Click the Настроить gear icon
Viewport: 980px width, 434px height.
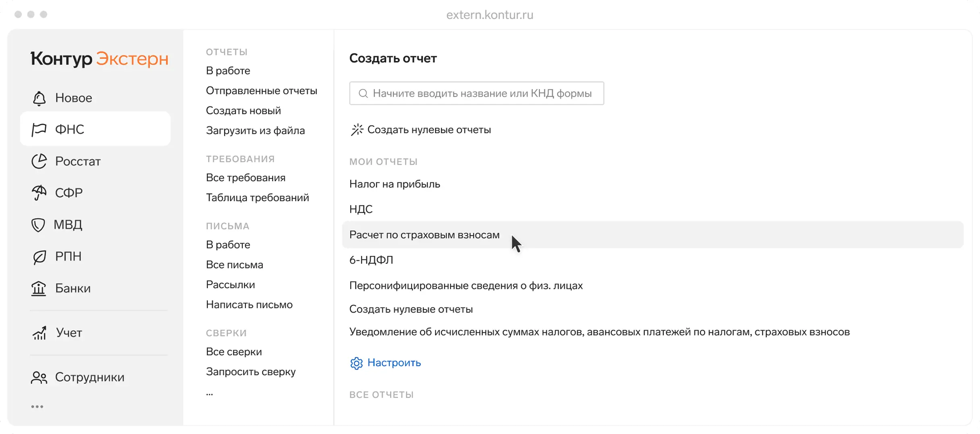[x=356, y=363]
